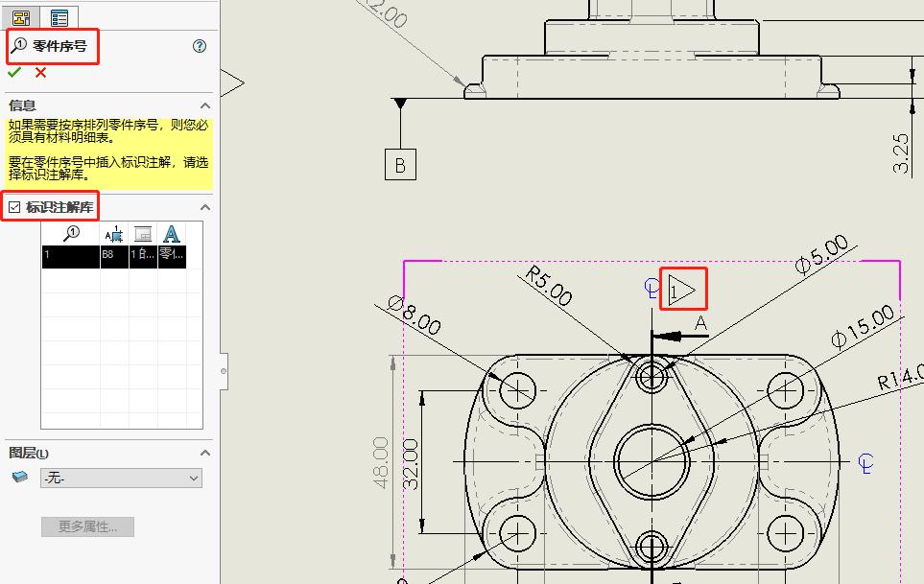This screenshot has width=924, height=584.
Task: Select table cell 1 in balloon column
Action: click(71, 257)
